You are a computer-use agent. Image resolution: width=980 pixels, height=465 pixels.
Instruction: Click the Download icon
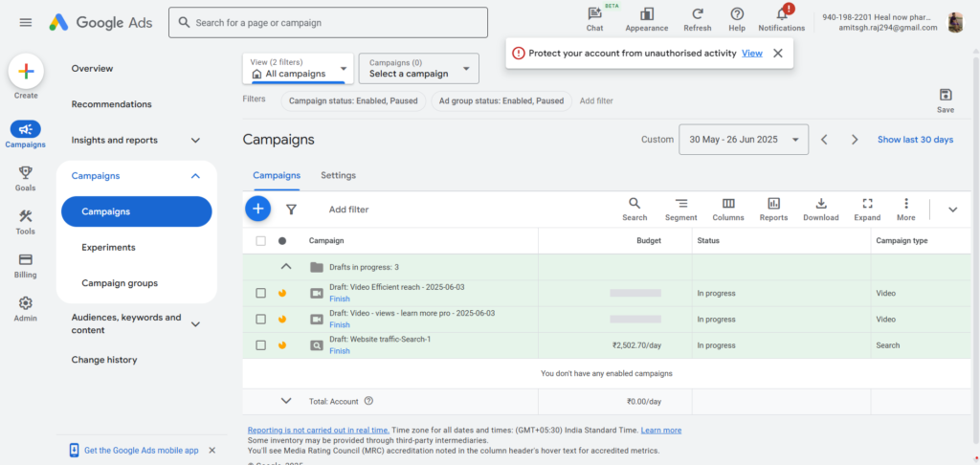pyautogui.click(x=820, y=210)
